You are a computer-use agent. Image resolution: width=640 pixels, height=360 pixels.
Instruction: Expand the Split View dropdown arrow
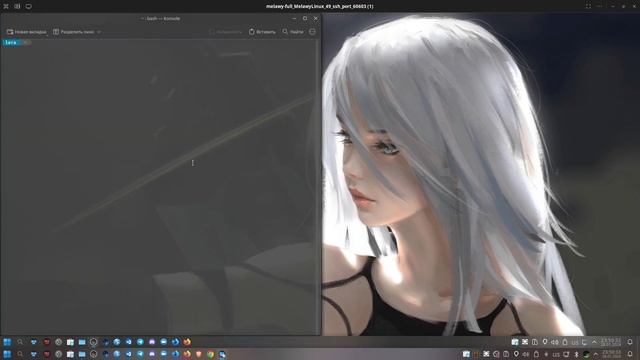99,32
